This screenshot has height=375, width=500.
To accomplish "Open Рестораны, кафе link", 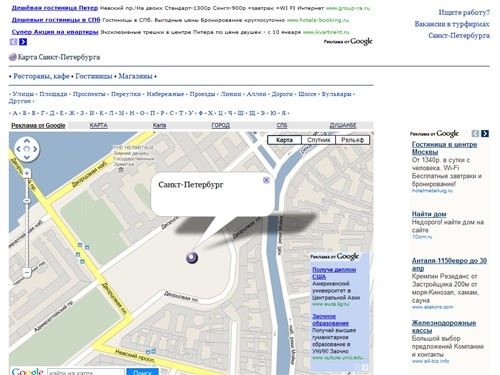I will [x=41, y=76].
